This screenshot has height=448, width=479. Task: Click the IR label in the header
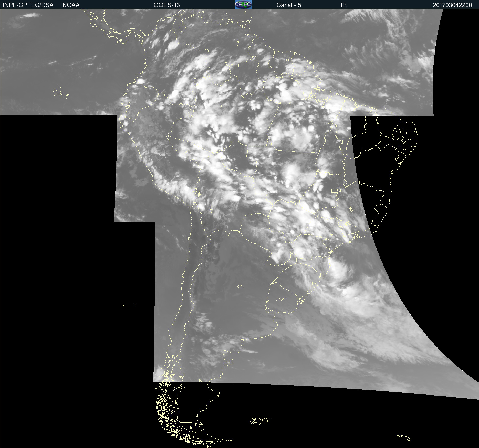click(x=343, y=5)
